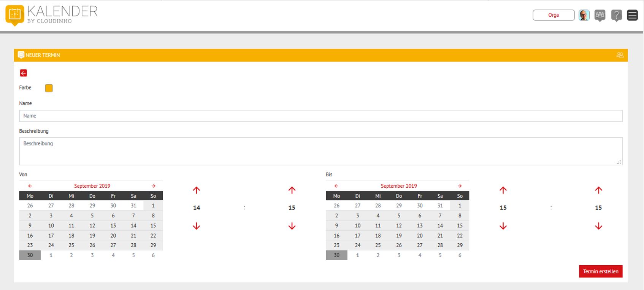Click September 2019 title in Von calendar
The image size is (644, 290).
(x=92, y=186)
